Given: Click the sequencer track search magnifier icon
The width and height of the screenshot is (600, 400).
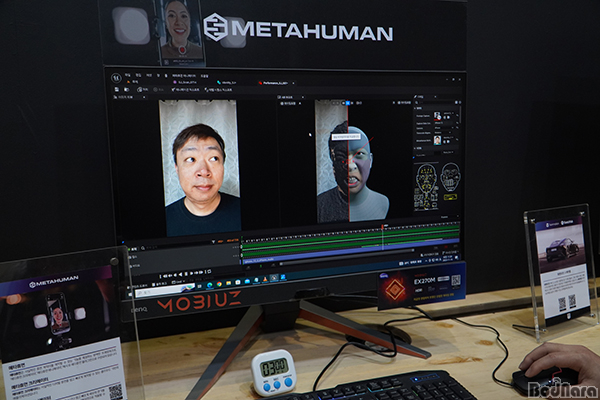Looking at the screenshot, I should coord(143,248).
